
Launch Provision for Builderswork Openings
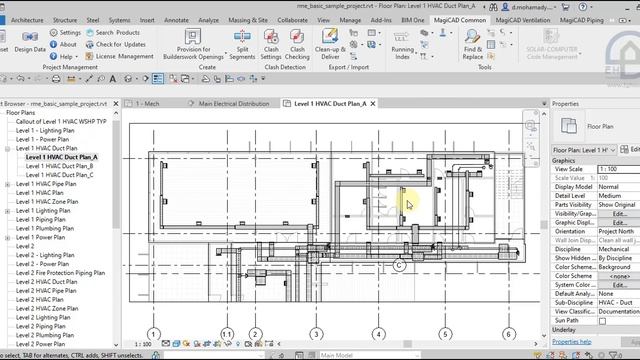tap(193, 44)
